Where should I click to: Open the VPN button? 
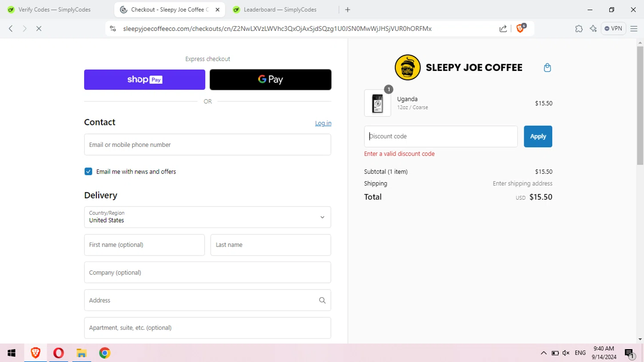tap(613, 28)
